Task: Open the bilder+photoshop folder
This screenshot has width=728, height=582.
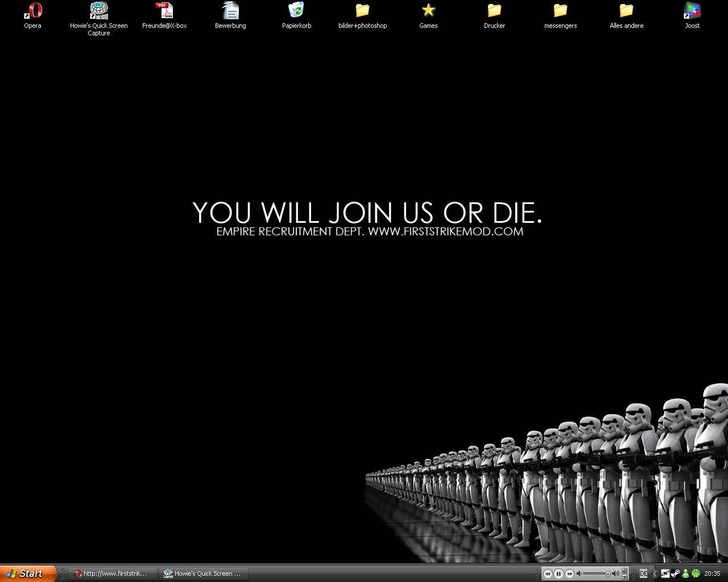Action: [x=362, y=11]
